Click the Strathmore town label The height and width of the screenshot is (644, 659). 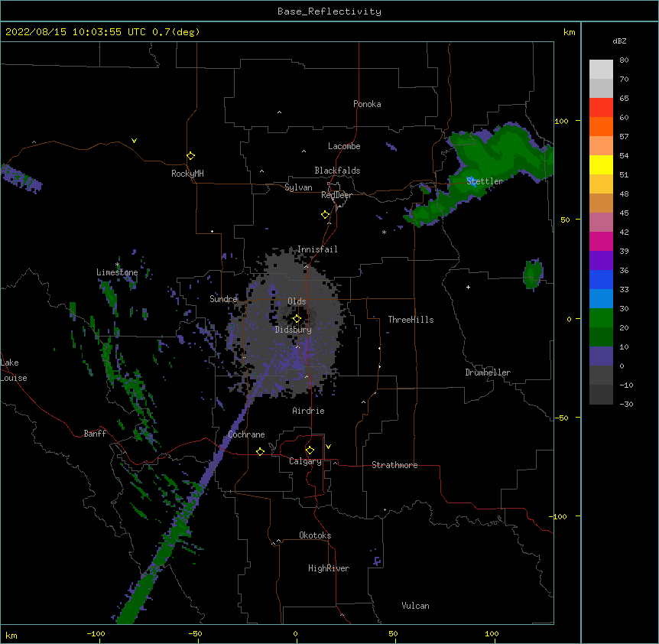(394, 465)
